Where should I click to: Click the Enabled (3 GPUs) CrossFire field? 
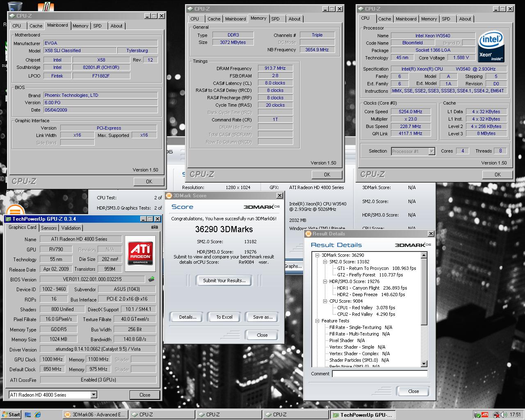[x=98, y=380]
